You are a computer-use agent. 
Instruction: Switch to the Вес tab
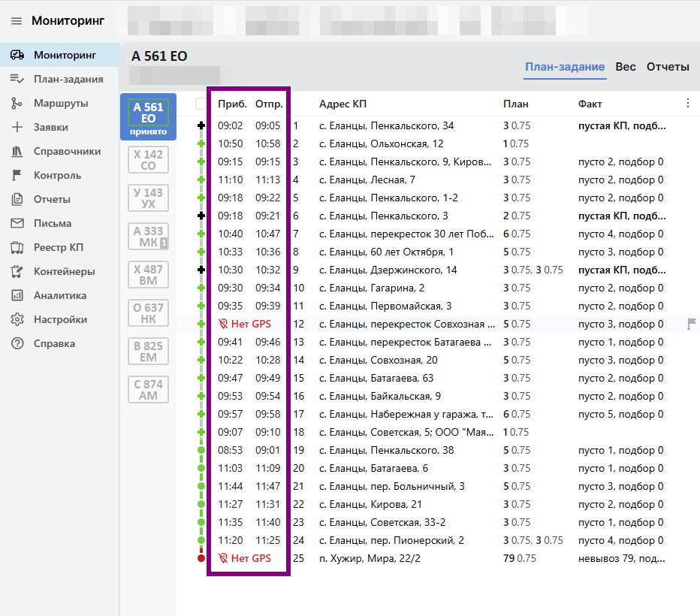[625, 67]
